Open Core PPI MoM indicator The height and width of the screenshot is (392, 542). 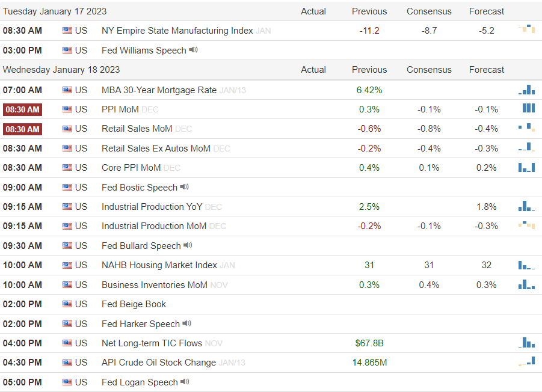point(131,168)
